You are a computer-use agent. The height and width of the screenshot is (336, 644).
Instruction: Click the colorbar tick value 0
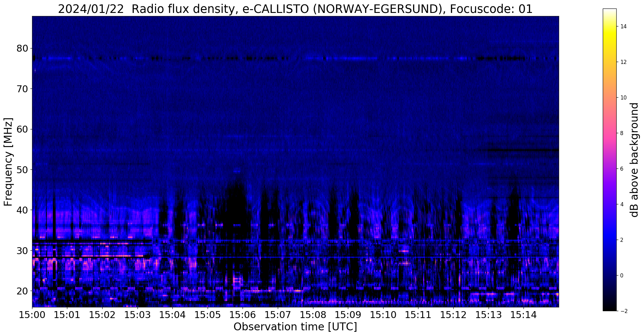coord(621,276)
